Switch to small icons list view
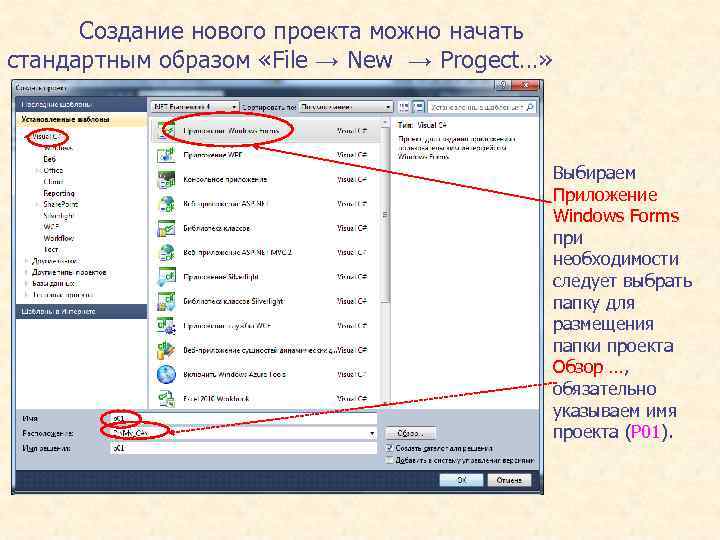This screenshot has height=540, width=720. pos(404,107)
